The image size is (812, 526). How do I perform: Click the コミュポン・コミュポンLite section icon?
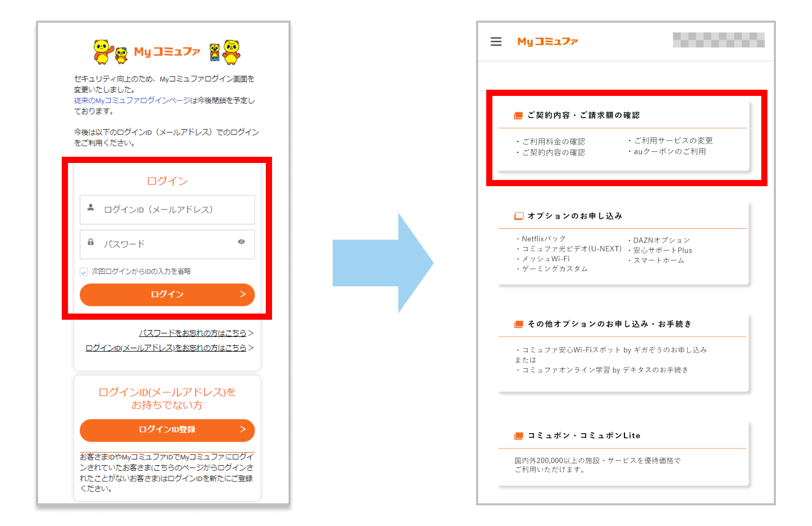(x=518, y=436)
